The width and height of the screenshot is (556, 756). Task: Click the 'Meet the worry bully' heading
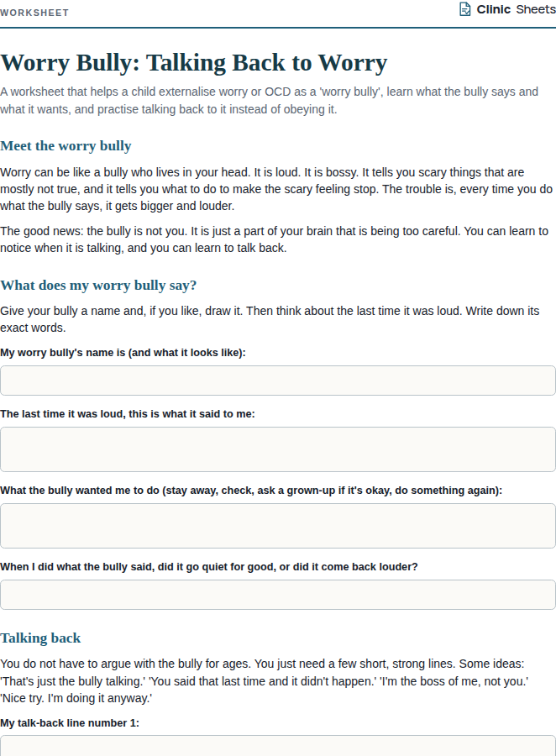[x=66, y=145]
